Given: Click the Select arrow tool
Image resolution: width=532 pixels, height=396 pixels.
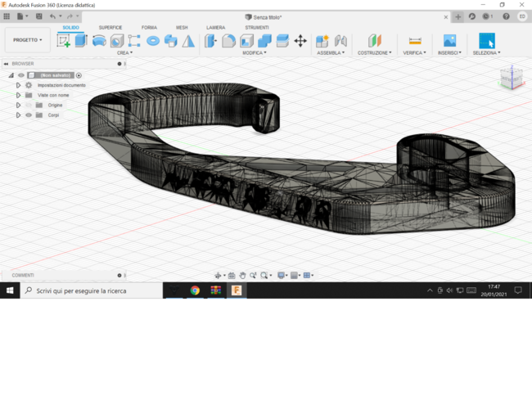Looking at the screenshot, I should (x=486, y=41).
